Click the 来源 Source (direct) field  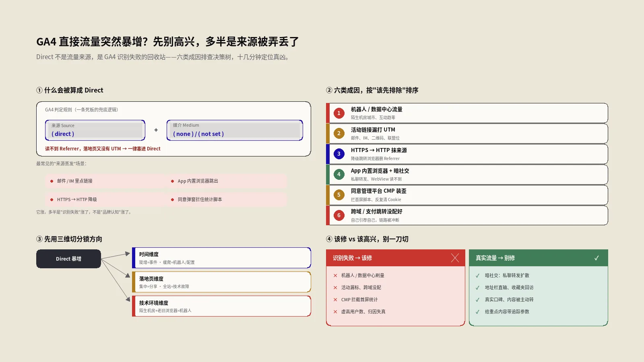point(95,130)
